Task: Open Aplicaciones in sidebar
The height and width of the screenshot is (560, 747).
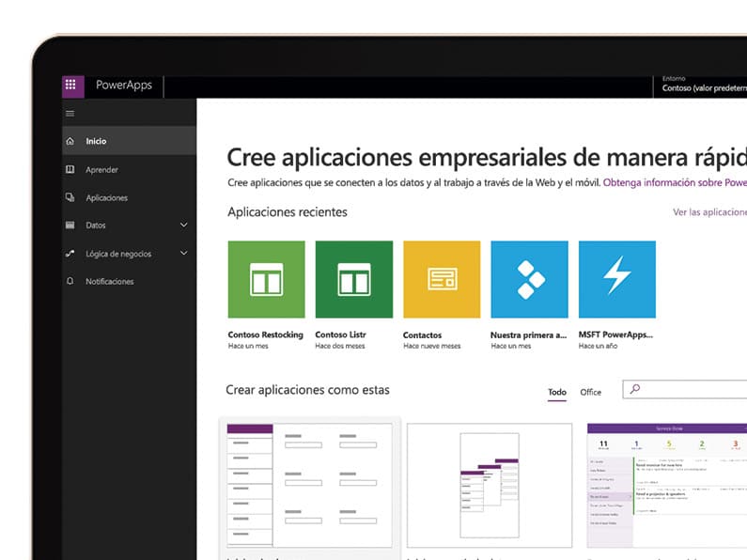Action: point(129,197)
